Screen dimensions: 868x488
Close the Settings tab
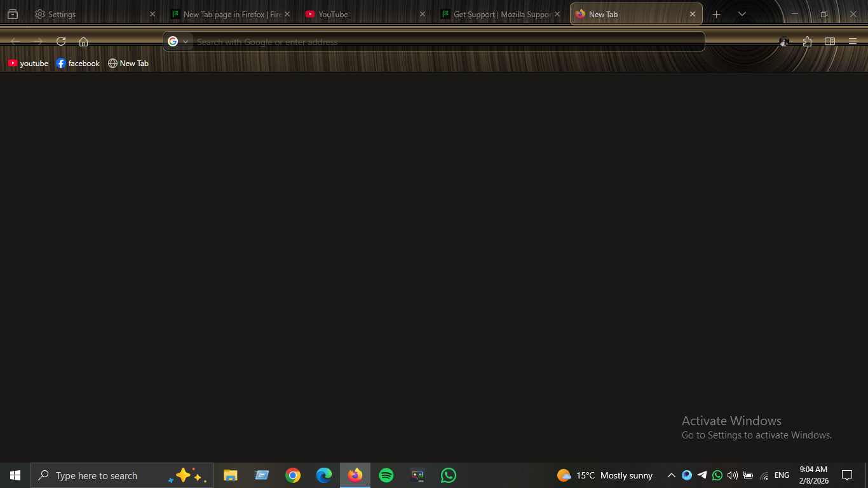153,14
